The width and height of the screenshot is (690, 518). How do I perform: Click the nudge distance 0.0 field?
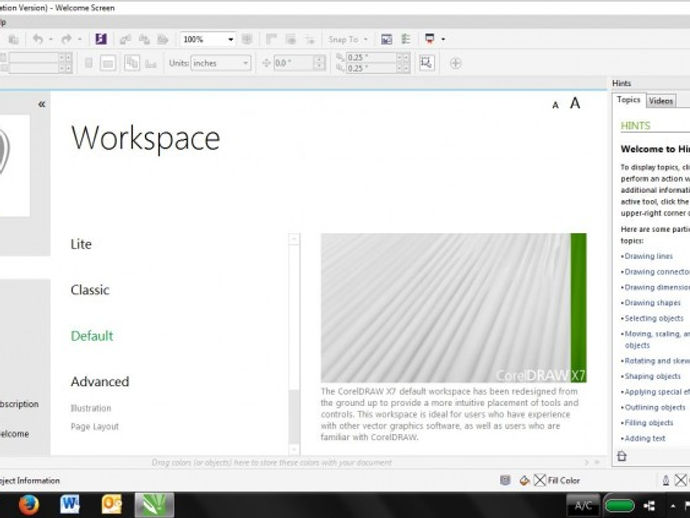299,63
